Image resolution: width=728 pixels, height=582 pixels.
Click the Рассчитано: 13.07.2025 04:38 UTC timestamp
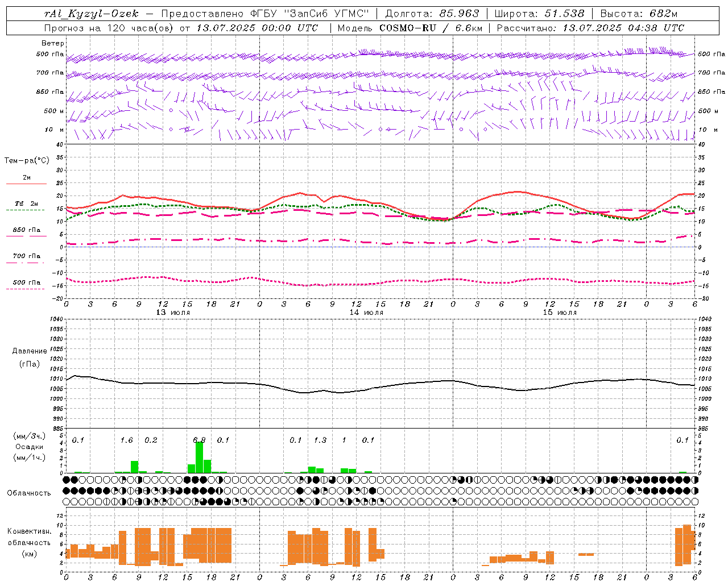pyautogui.click(x=590, y=28)
